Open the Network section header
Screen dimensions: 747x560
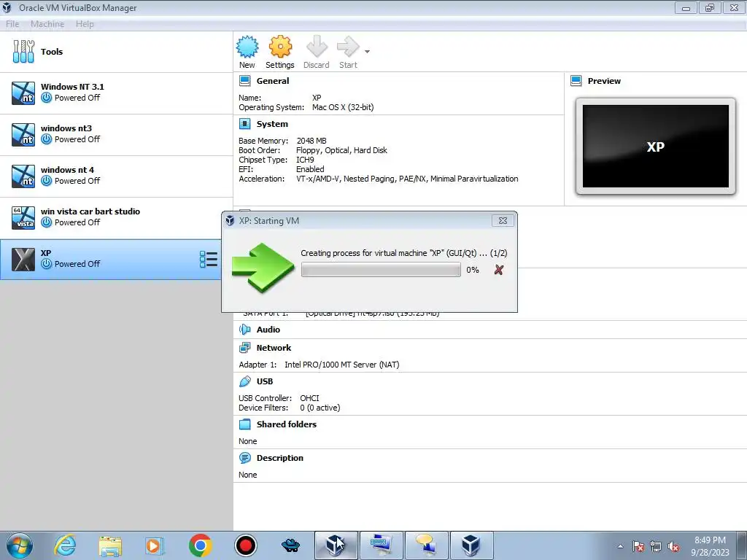coord(274,348)
